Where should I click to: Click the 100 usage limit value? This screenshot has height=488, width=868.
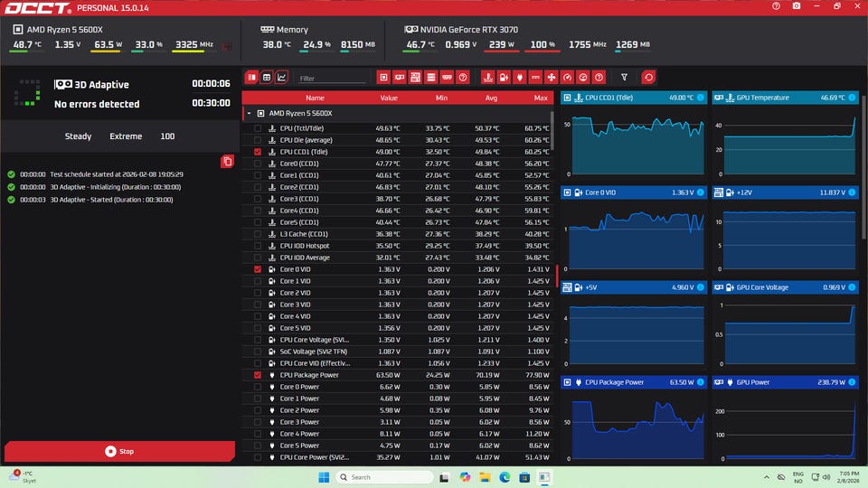167,136
